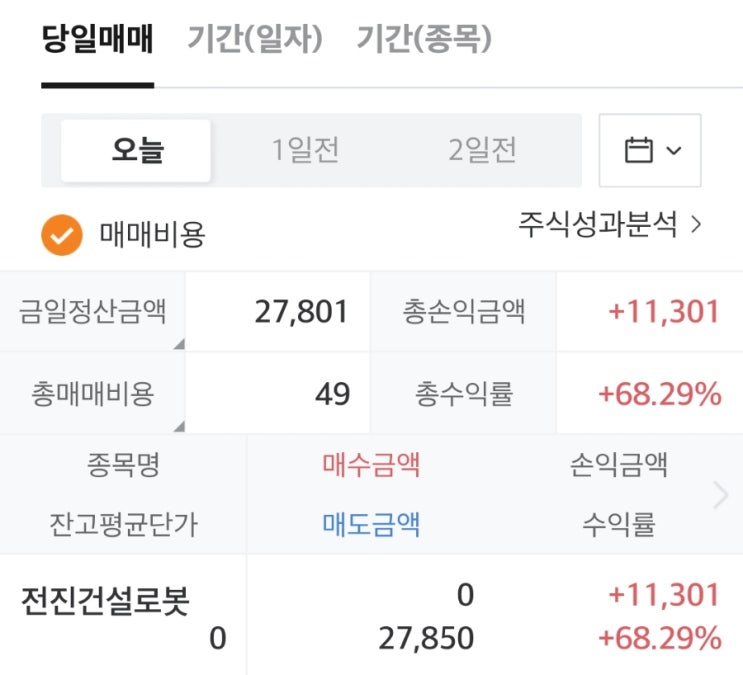Select the 오늘 date option
743x675 pixels.
137,151
